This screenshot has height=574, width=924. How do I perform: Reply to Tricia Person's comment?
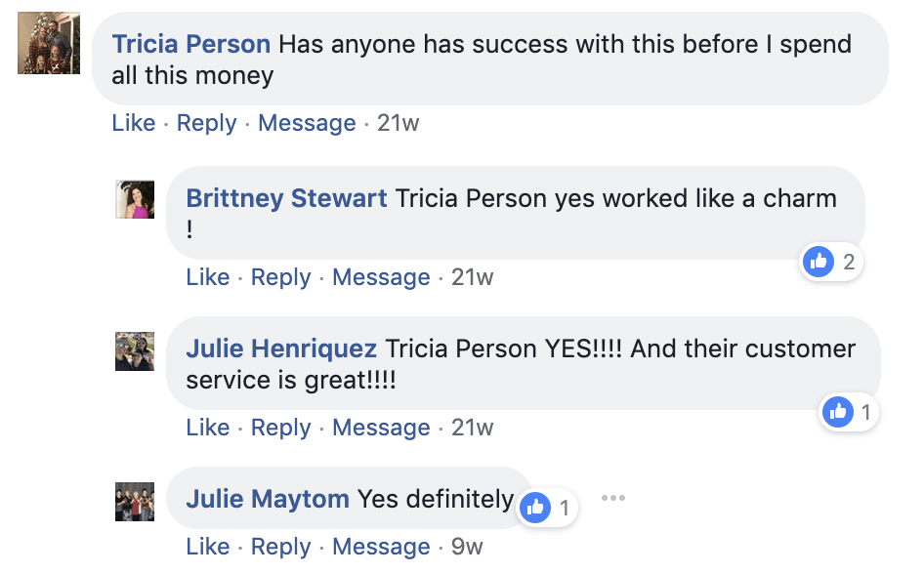coord(206,123)
